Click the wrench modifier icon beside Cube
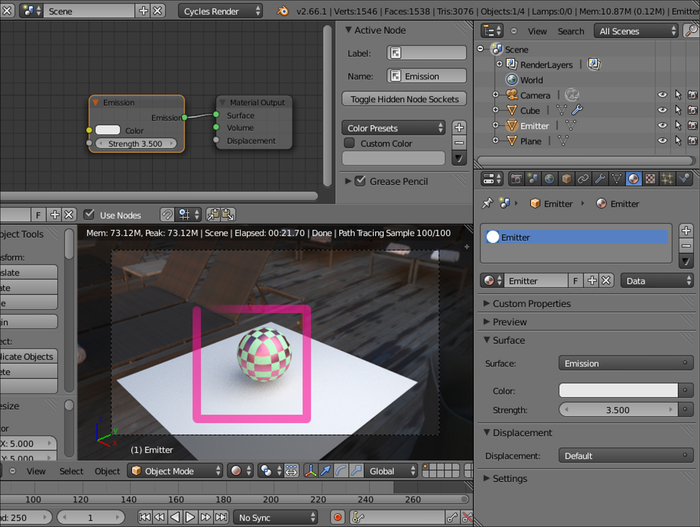700x527 pixels. 576,110
